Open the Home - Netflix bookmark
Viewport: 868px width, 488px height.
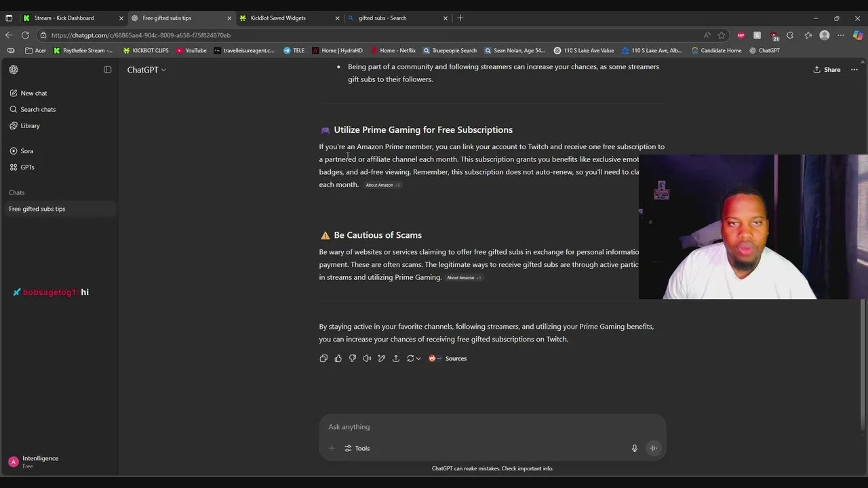[393, 51]
